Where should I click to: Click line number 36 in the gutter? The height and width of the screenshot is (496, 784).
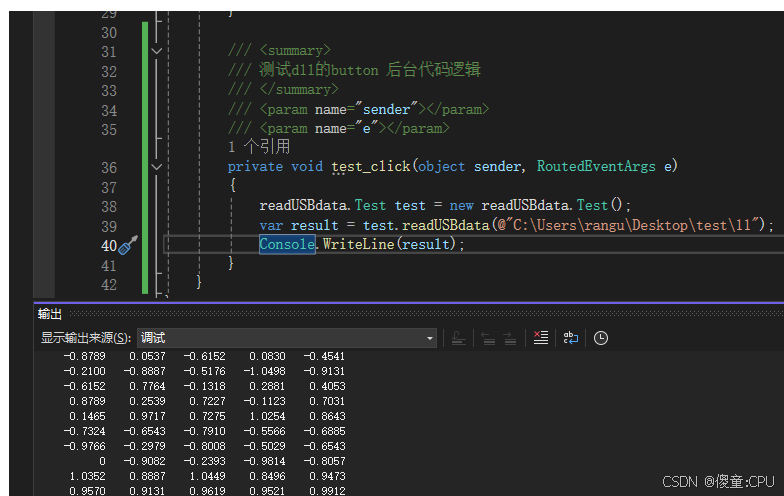pos(109,168)
